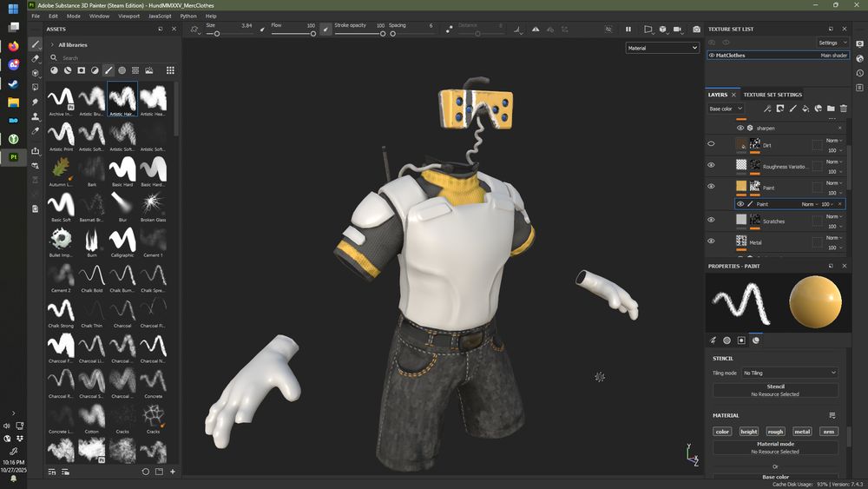Expand the Windows taskbar chevron
868x489 pixels.
[x=13, y=413]
